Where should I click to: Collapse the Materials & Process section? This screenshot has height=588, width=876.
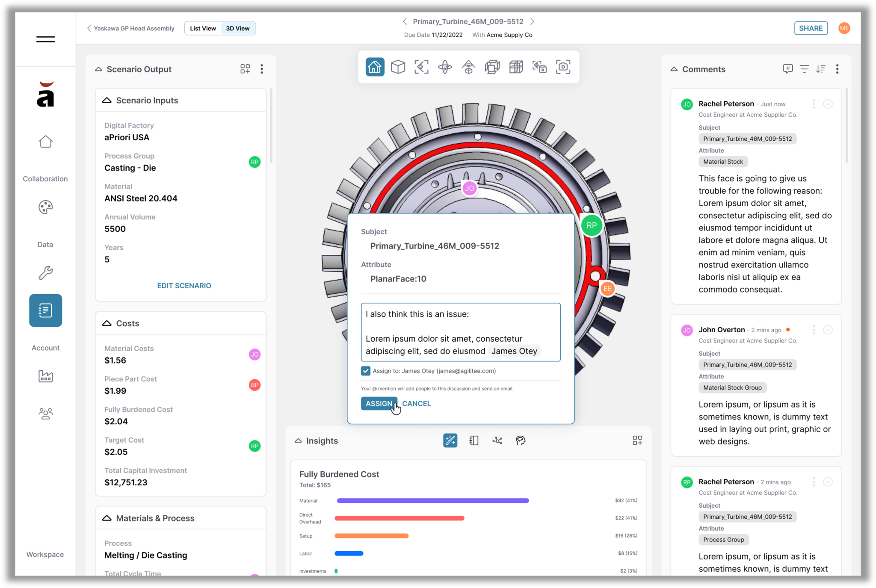(x=107, y=517)
